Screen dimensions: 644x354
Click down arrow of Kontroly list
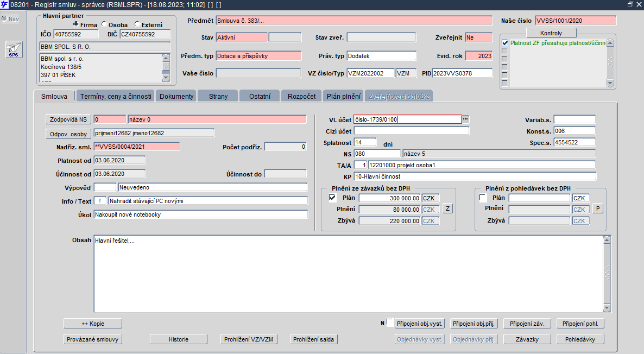(x=610, y=83)
